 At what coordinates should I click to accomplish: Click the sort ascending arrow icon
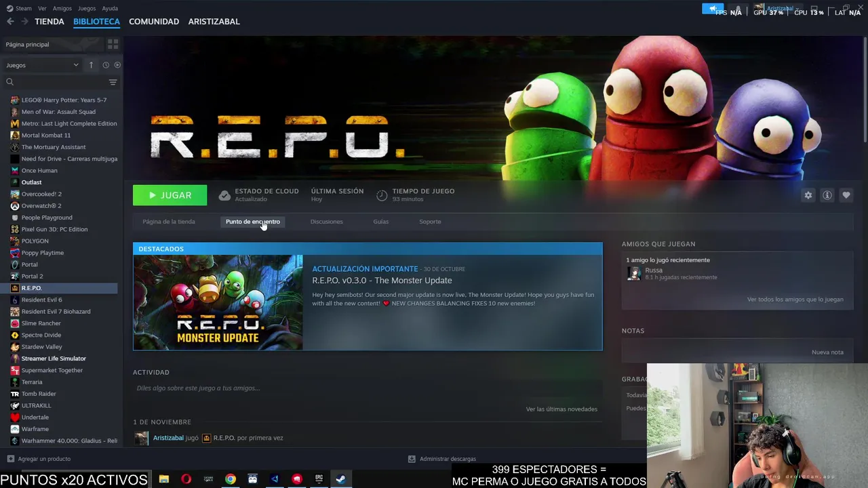pos(91,65)
